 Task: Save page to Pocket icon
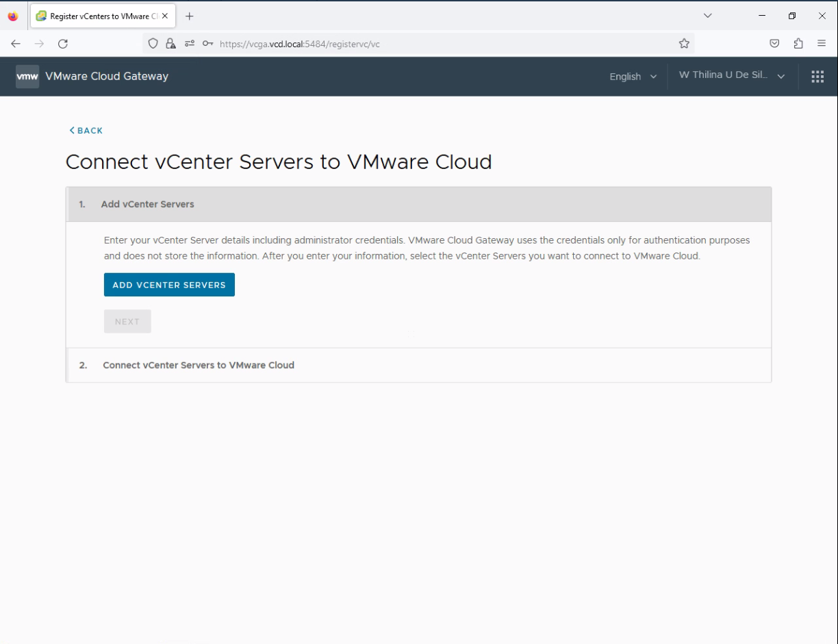(774, 44)
